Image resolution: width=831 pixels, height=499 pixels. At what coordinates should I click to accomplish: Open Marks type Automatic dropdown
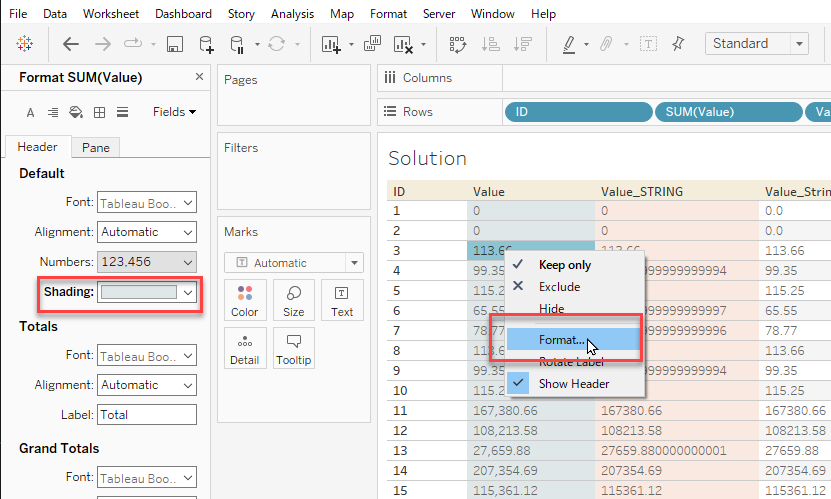[294, 263]
